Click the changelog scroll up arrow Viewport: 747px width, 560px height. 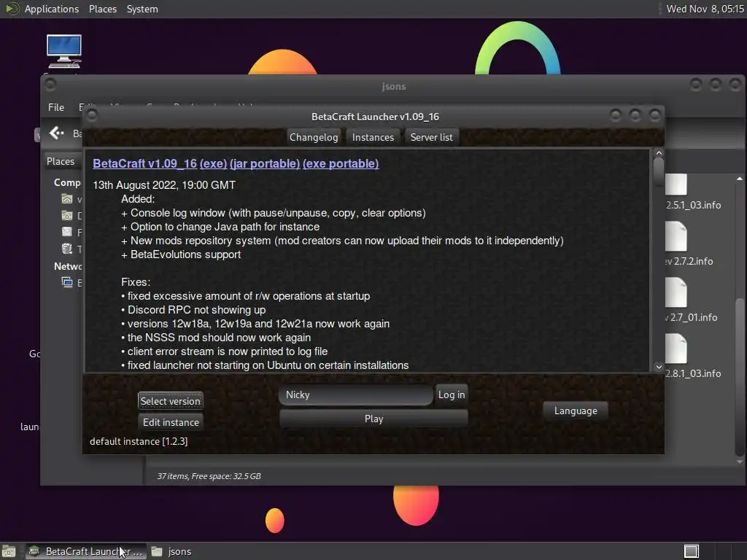click(x=659, y=153)
